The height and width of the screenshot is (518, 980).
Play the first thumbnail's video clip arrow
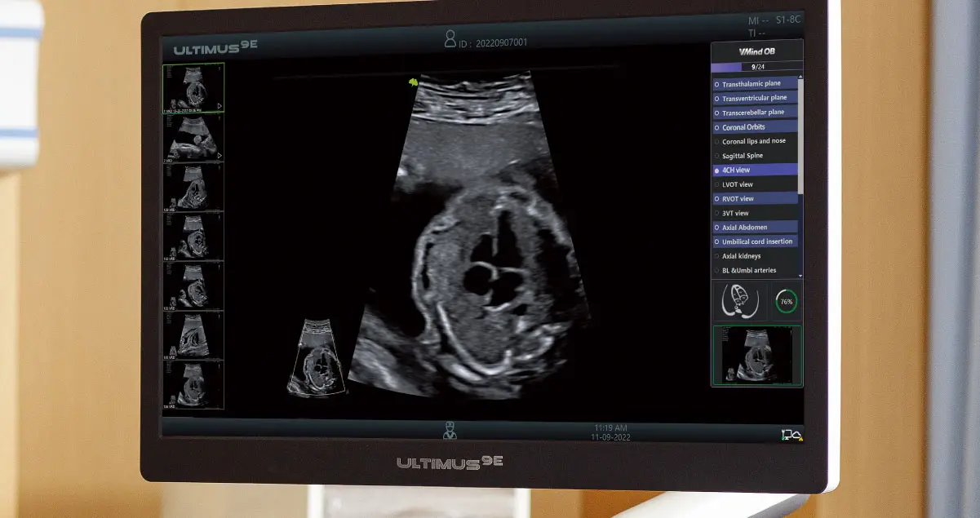pos(220,106)
